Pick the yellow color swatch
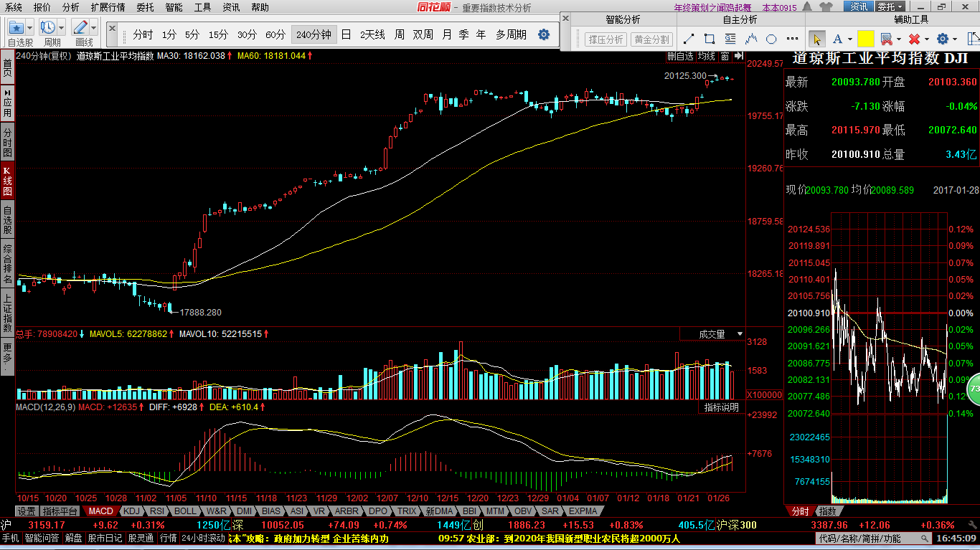This screenshot has height=550, width=980. (x=866, y=39)
